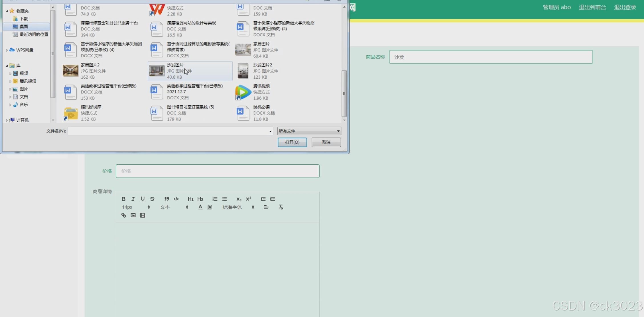Insert an image into editor
644x317 pixels.
coord(133,215)
